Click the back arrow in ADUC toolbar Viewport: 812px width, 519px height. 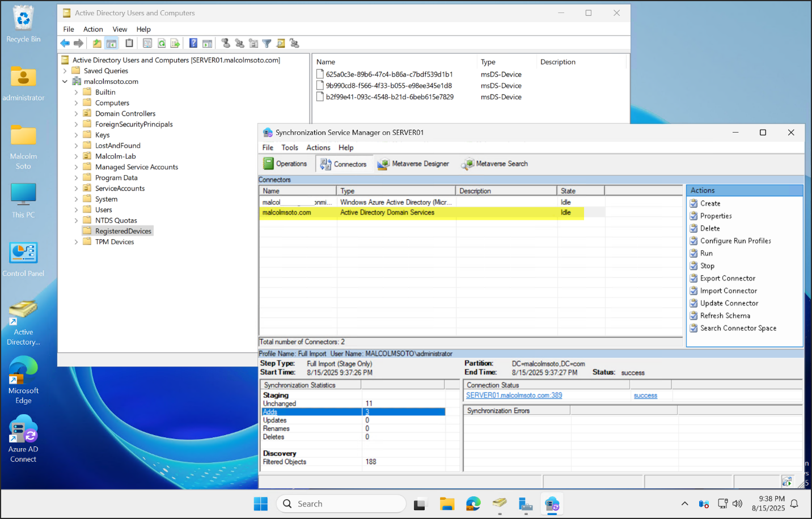click(65, 43)
